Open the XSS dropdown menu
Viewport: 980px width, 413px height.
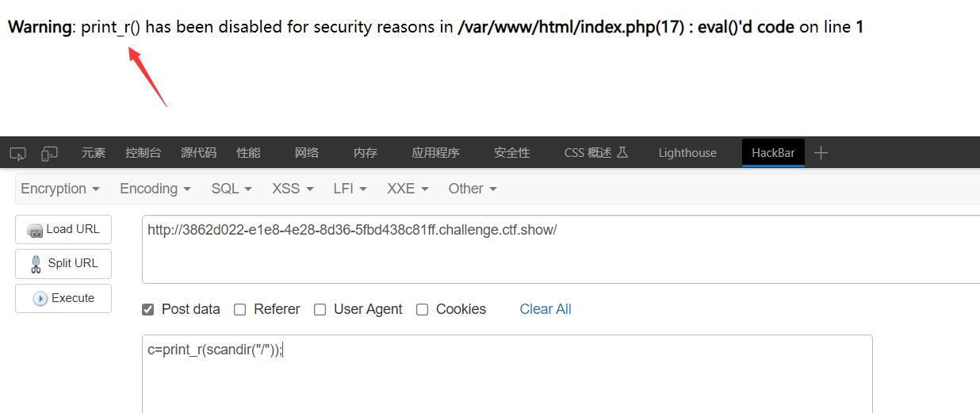point(293,189)
